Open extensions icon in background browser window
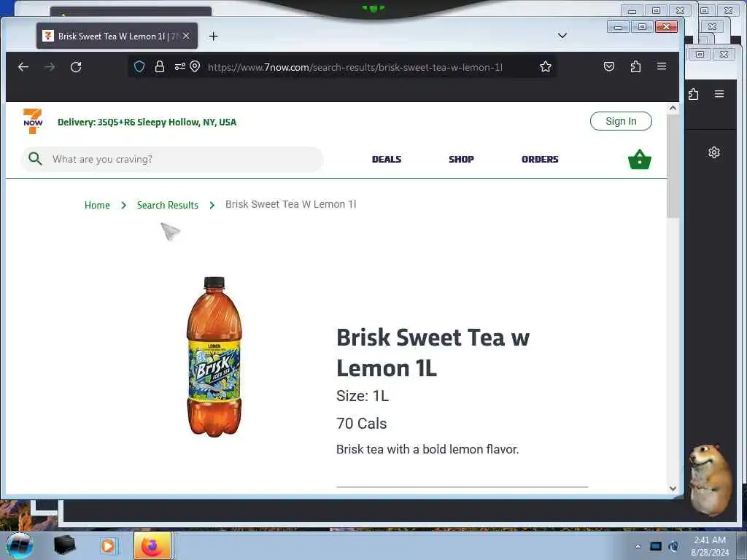Viewport: 747px width, 560px height. [x=694, y=94]
